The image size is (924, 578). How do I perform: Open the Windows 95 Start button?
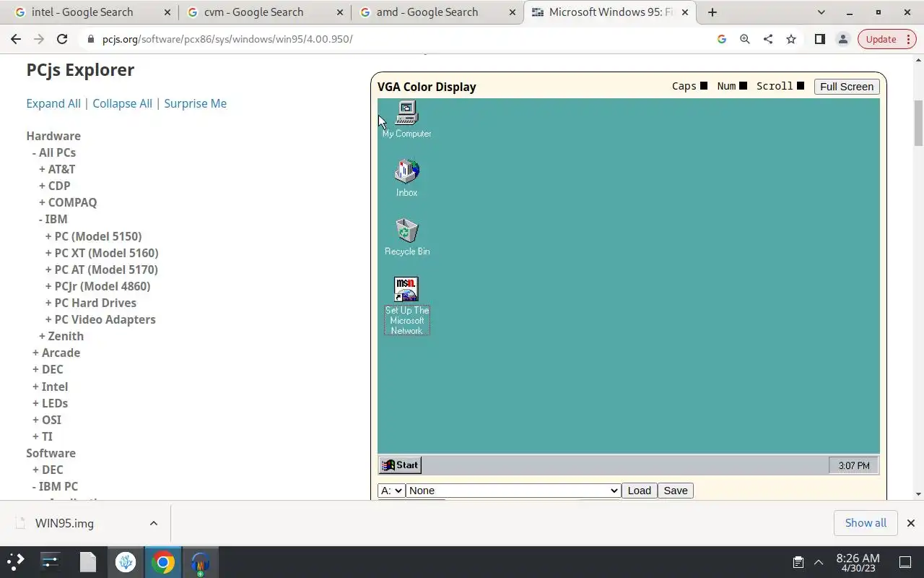(x=400, y=465)
